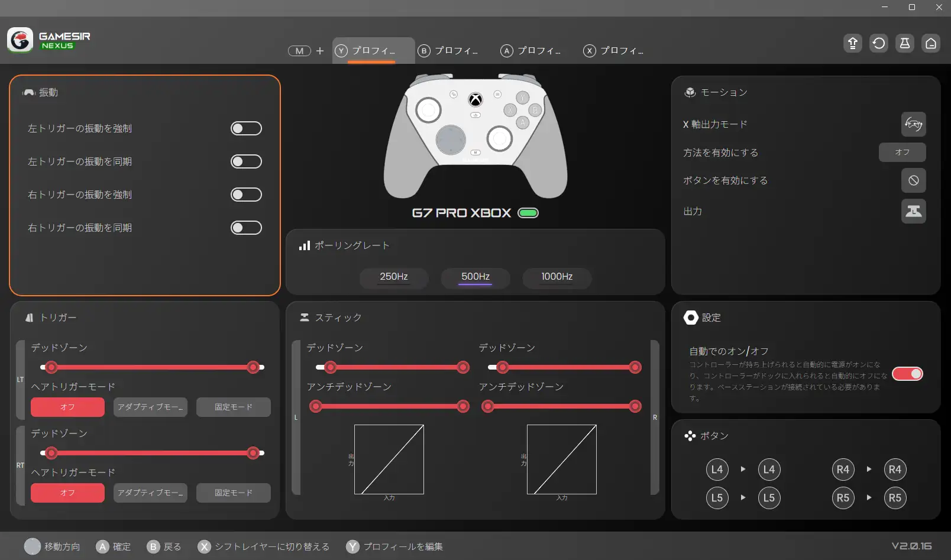Click the source R5 paddle icon
The image size is (951, 560).
click(x=843, y=498)
